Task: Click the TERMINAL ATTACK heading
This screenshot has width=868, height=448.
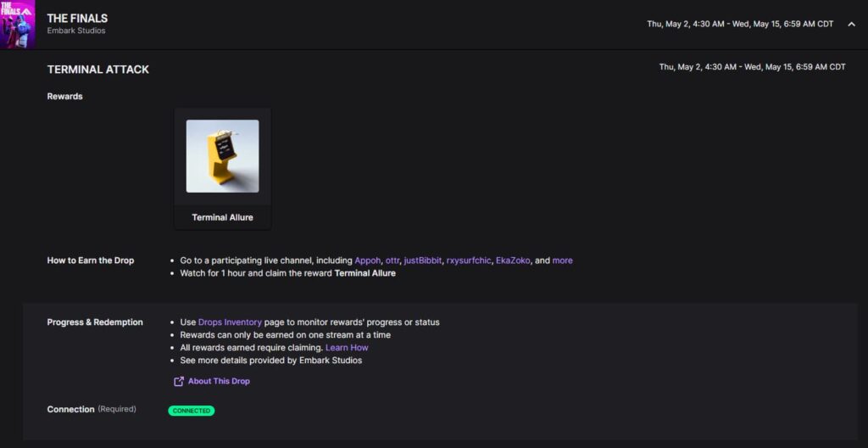Action: (x=98, y=70)
